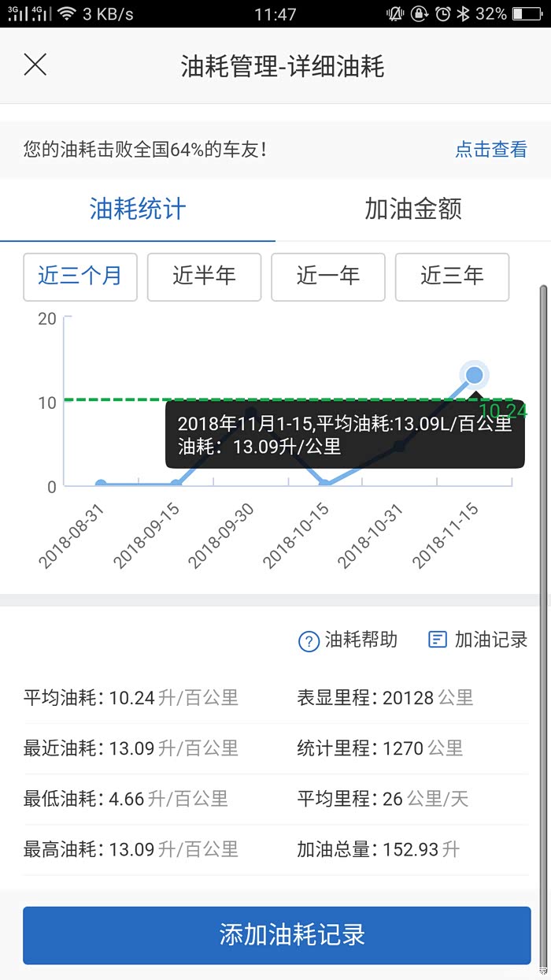The height and width of the screenshot is (980, 551).
Task: Click the 2018-08-31 chart data point
Action: tap(101, 484)
